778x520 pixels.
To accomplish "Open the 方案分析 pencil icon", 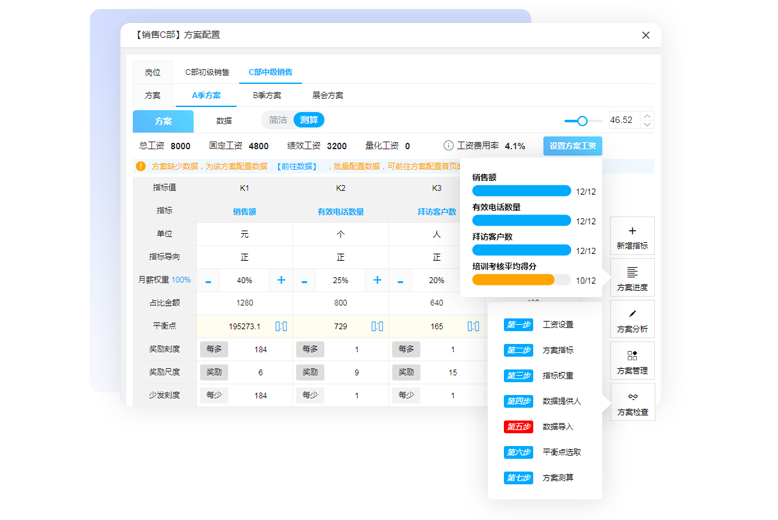I will (632, 314).
